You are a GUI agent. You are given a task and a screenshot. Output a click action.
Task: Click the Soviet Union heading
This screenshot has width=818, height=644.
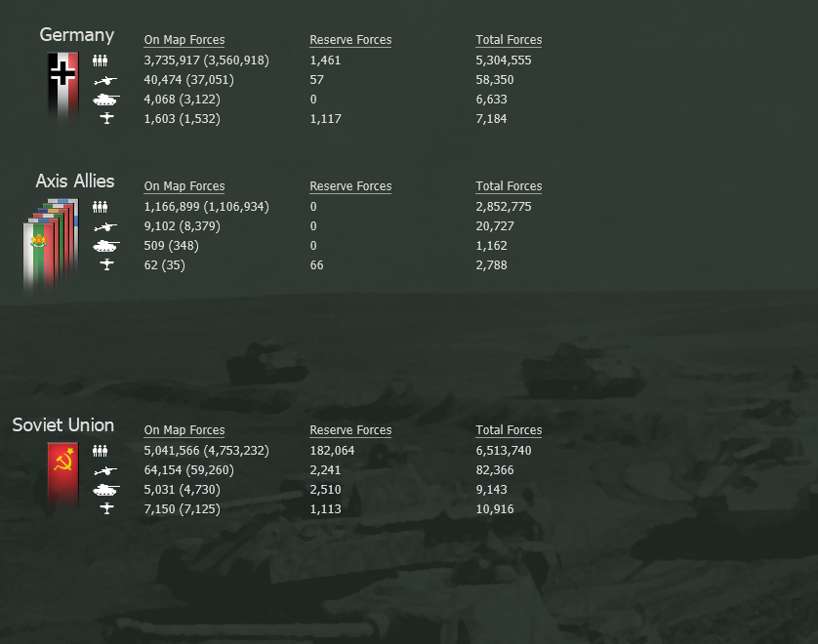(x=63, y=425)
